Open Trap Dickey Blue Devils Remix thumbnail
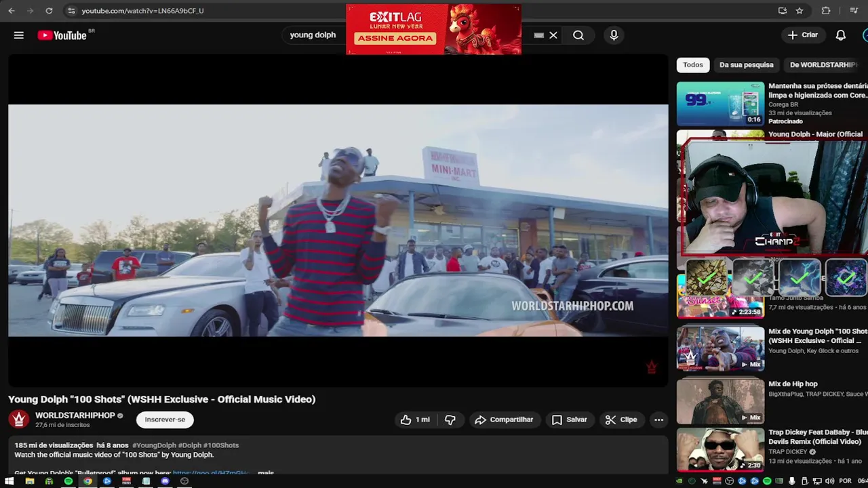This screenshot has width=868, height=488. point(720,450)
